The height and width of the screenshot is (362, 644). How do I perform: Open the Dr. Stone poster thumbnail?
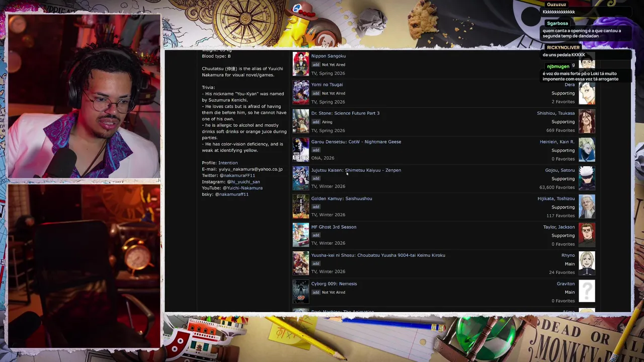[301, 121]
